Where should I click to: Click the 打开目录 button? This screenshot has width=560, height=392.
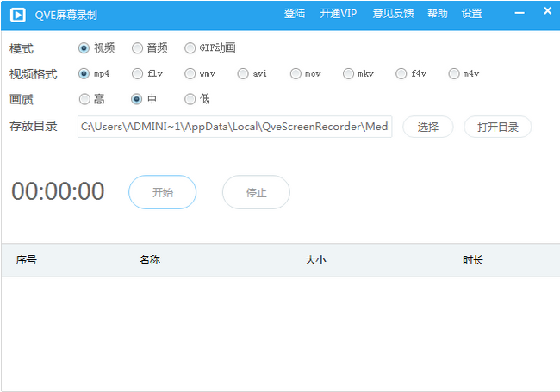click(497, 127)
